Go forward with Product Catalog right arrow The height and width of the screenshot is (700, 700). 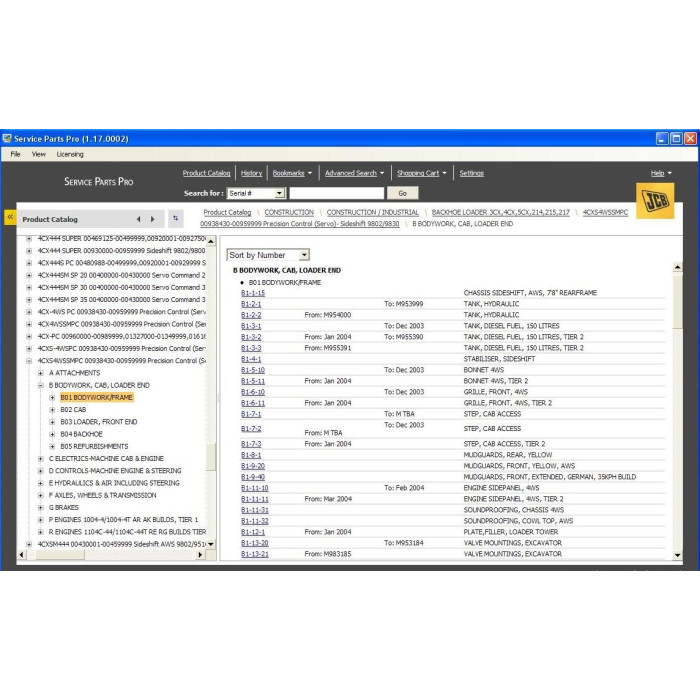point(153,219)
